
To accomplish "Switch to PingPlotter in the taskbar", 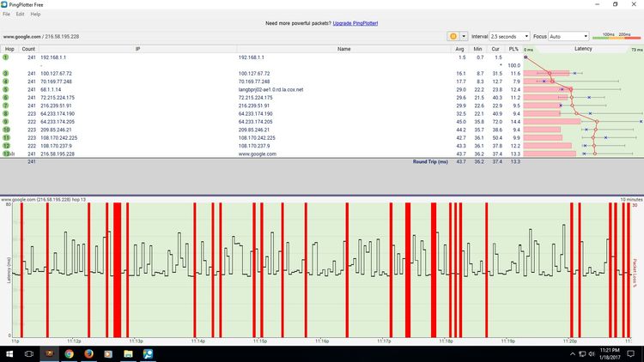I will point(148,353).
